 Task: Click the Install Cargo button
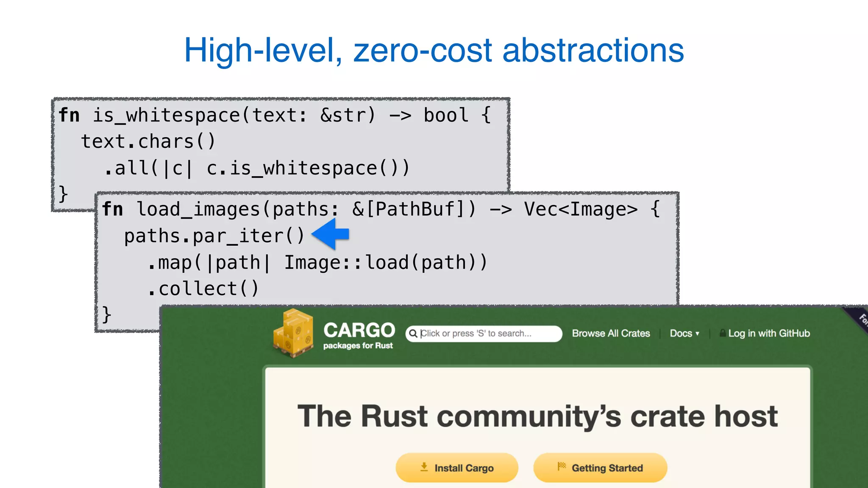coord(457,468)
